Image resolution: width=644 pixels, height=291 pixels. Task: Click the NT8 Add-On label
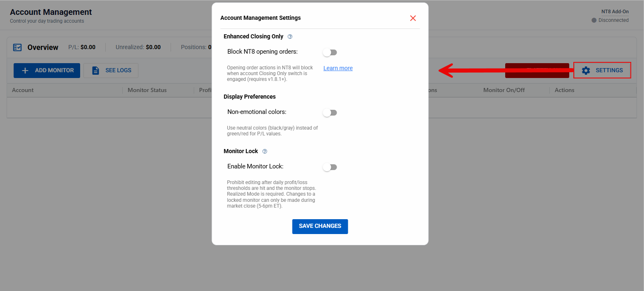point(615,12)
